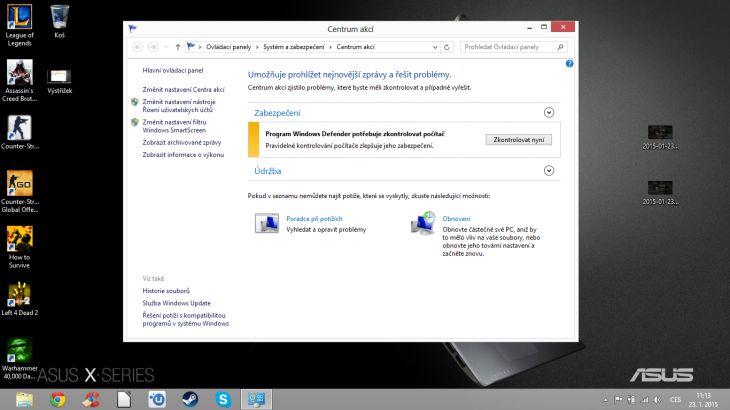Launch Google Chrome from taskbar
This screenshot has height=410, width=730.
point(58,400)
